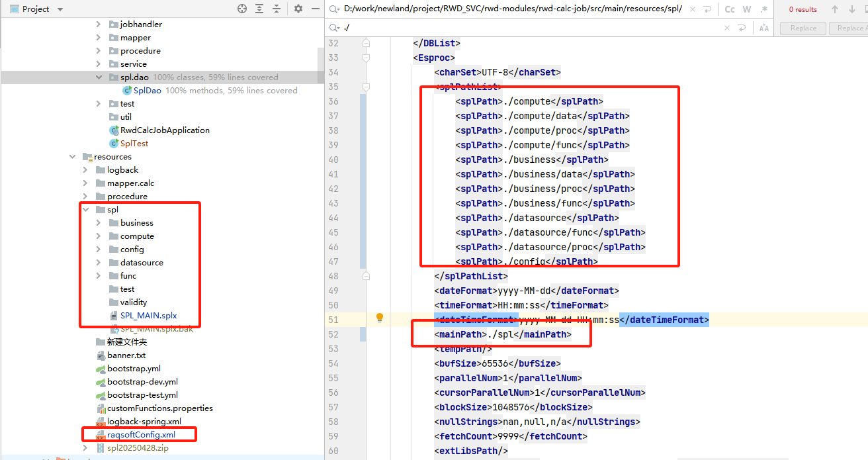Open SPL_MAIN.splx file
This screenshot has width=868, height=460.
[148, 316]
